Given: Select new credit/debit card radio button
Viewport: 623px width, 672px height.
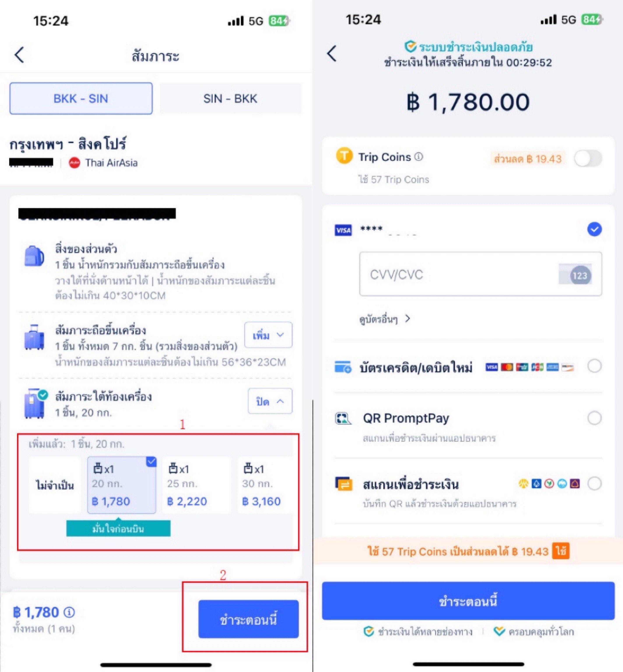Looking at the screenshot, I should click(x=594, y=366).
